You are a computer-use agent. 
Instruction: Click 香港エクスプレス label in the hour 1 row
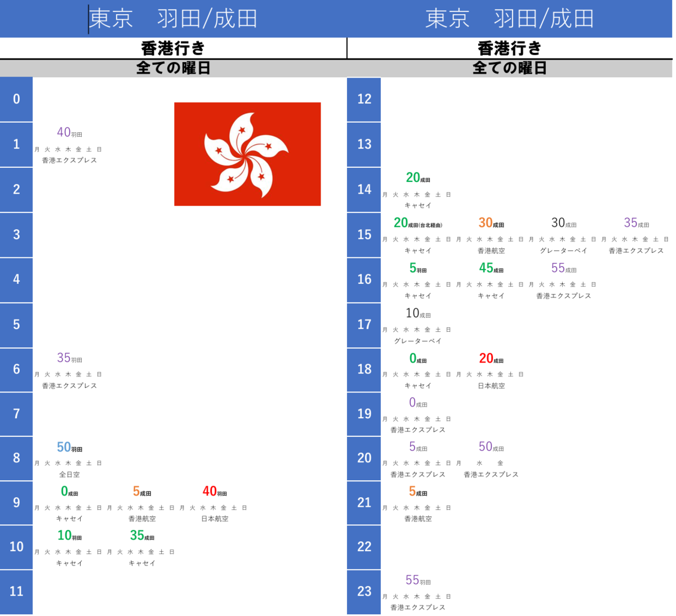coord(69,160)
